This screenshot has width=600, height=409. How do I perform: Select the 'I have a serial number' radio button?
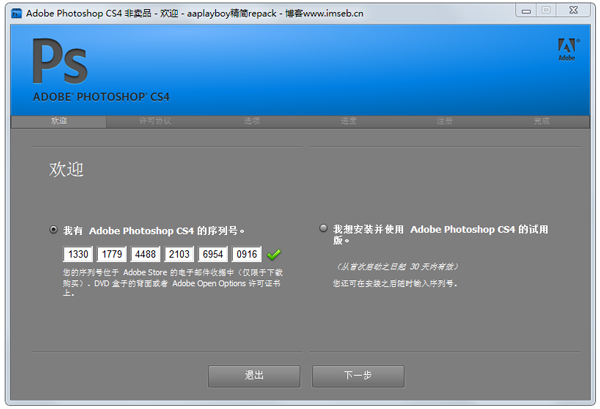point(54,230)
